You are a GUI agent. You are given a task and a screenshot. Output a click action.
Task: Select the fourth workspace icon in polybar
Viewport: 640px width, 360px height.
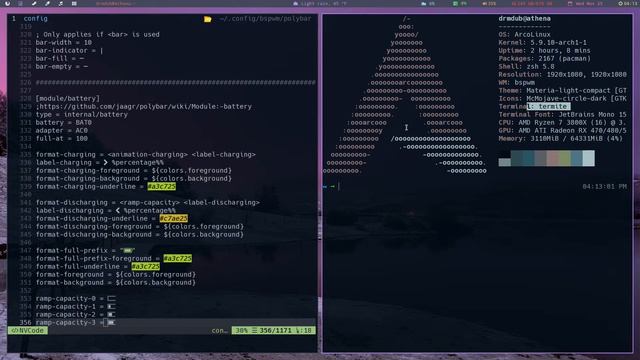click(x=47, y=3)
